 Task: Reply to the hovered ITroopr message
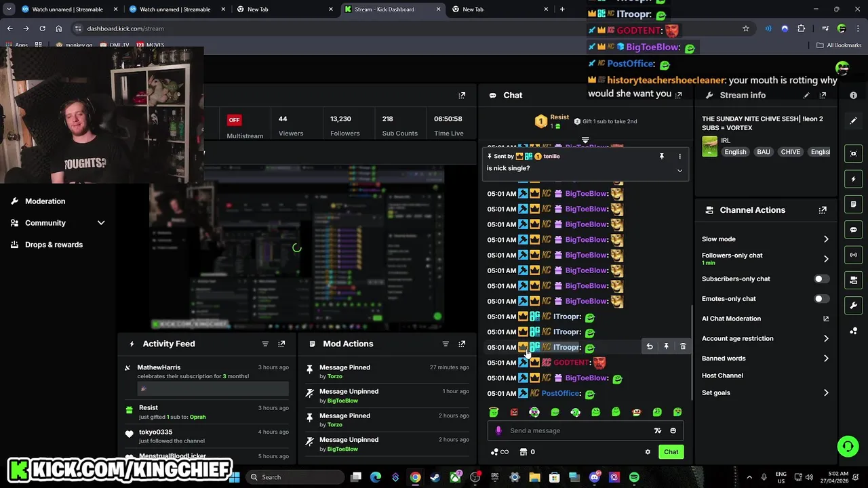coord(650,347)
